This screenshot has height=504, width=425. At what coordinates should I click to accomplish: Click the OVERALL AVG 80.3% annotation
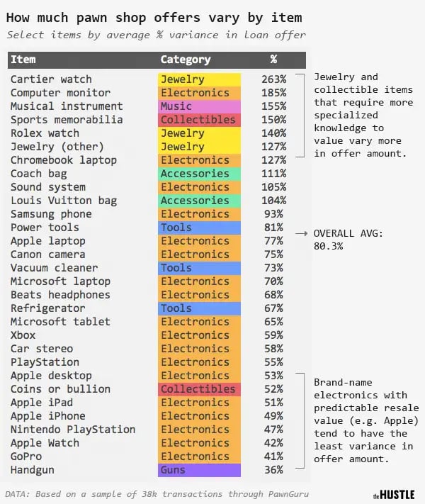click(x=348, y=240)
